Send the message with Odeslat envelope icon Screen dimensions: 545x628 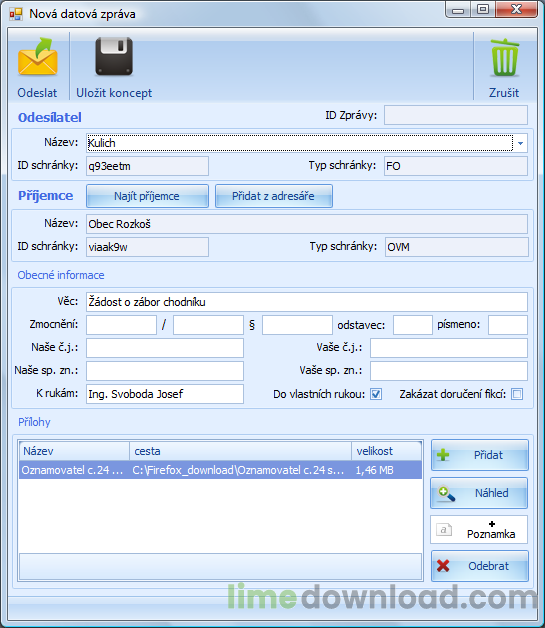(x=38, y=57)
